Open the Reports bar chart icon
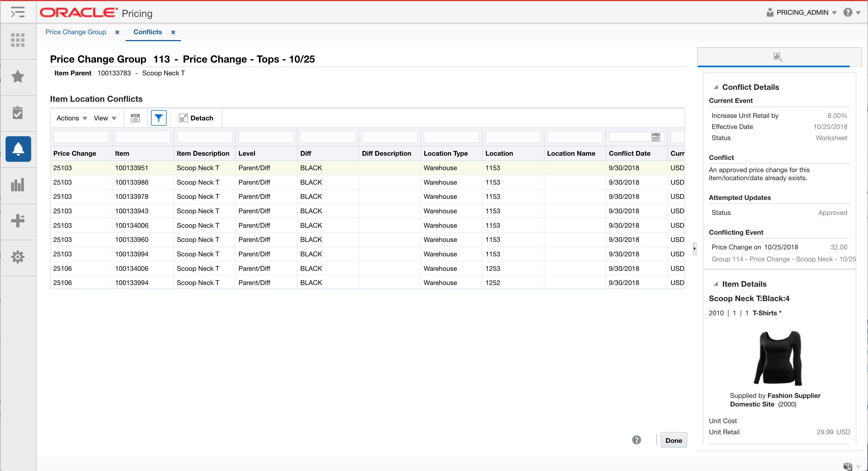Image resolution: width=868 pixels, height=471 pixels. (x=18, y=185)
